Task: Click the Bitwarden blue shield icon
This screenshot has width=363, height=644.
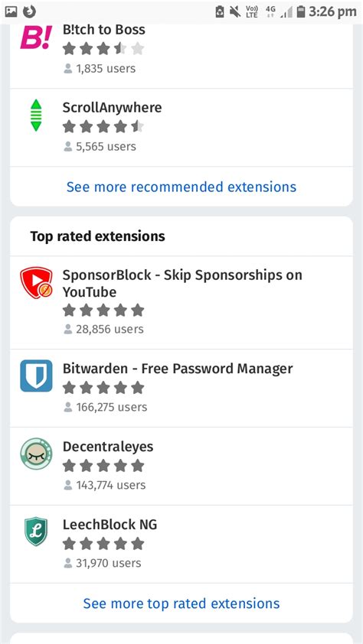Action: (x=36, y=376)
